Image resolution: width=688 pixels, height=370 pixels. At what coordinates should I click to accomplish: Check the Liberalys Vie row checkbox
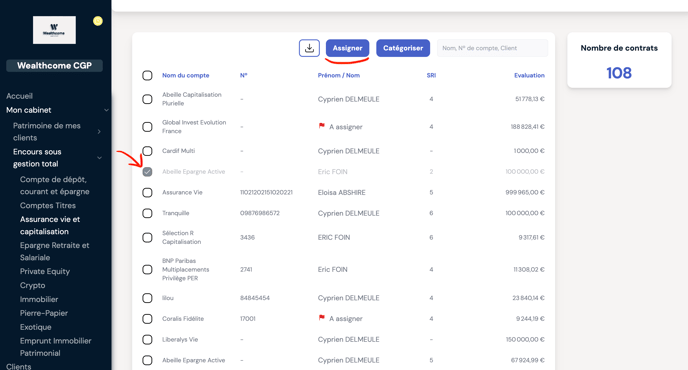[147, 340]
